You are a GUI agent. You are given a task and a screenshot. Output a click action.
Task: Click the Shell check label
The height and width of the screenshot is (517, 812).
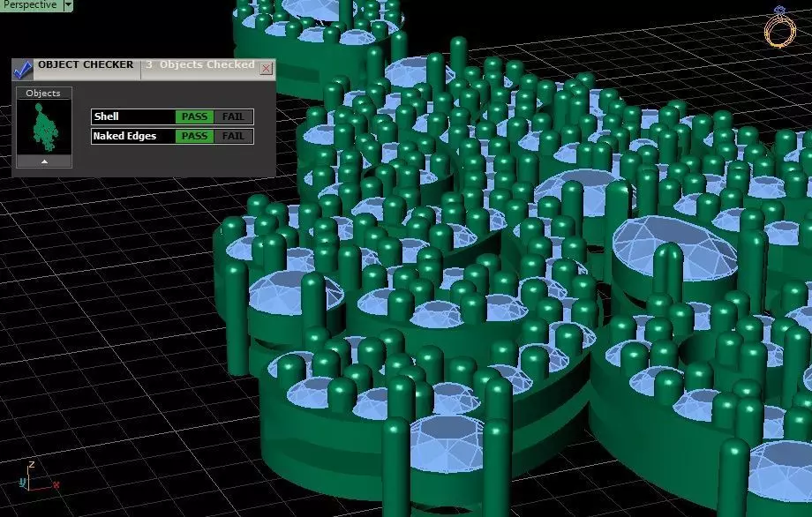(x=107, y=116)
